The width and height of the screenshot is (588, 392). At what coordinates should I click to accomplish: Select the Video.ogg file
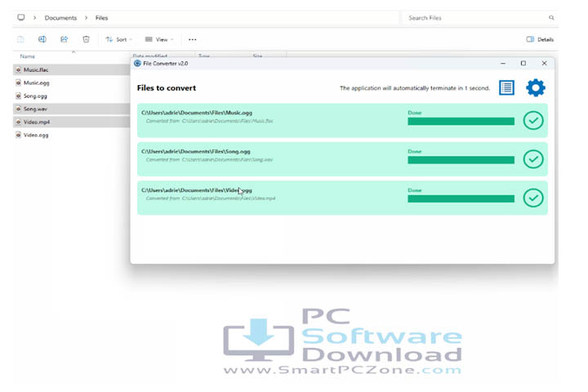pos(71,135)
